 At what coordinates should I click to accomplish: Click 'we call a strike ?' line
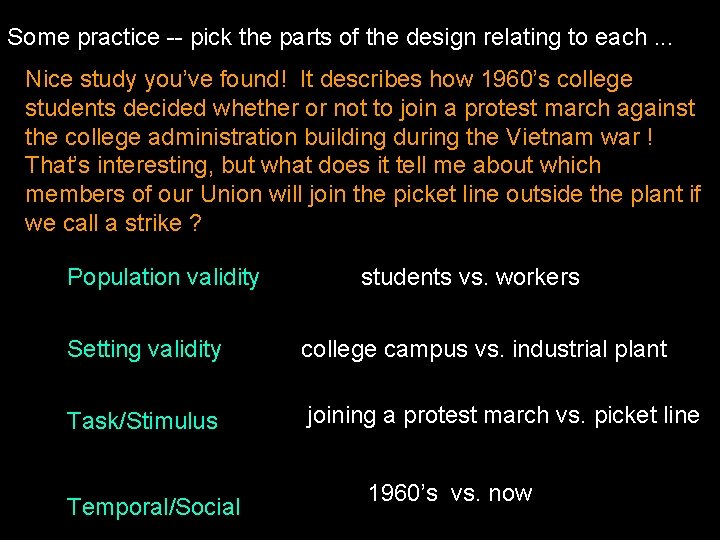[112, 223]
